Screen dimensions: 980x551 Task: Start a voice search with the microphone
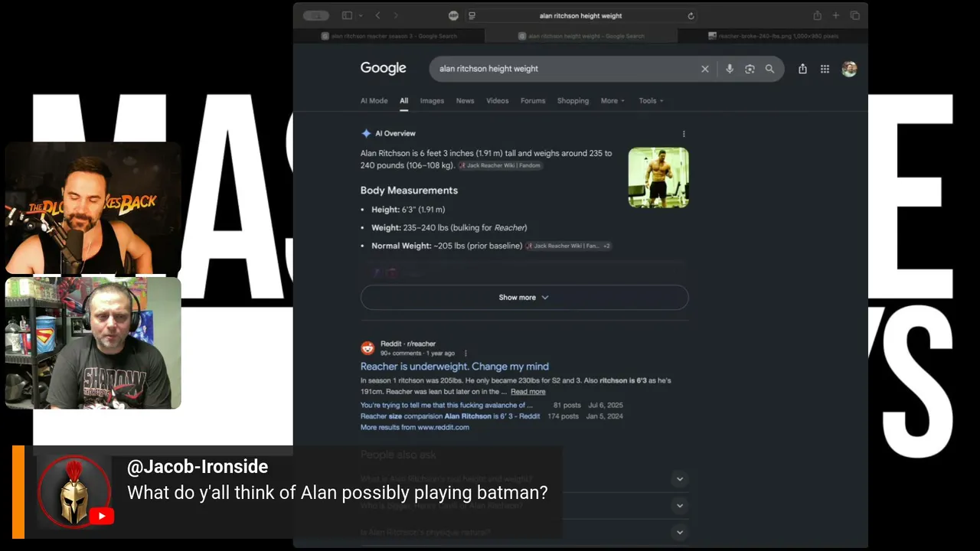pos(730,69)
